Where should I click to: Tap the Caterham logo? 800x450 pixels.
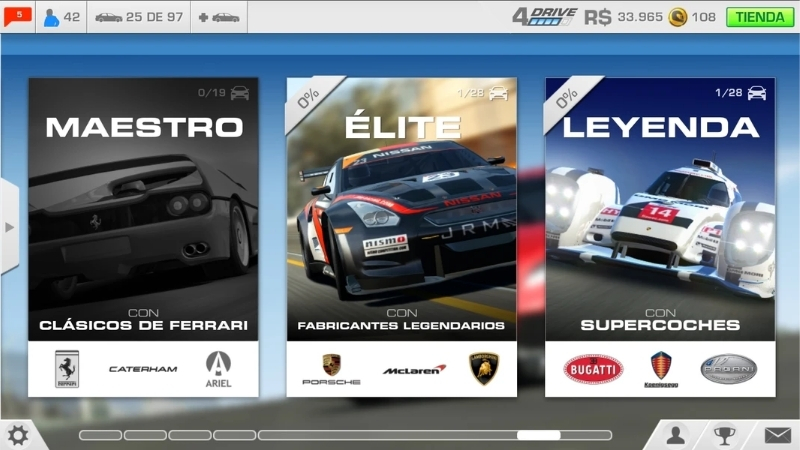click(x=143, y=369)
